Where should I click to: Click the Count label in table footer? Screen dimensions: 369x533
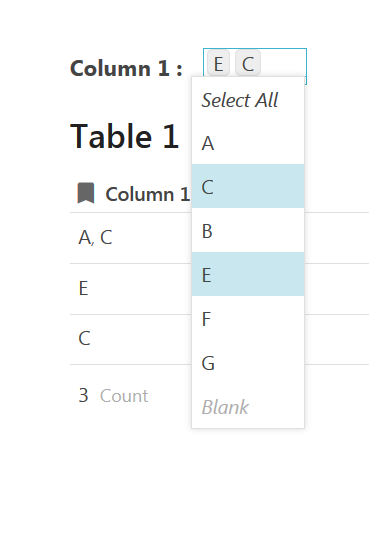click(124, 396)
